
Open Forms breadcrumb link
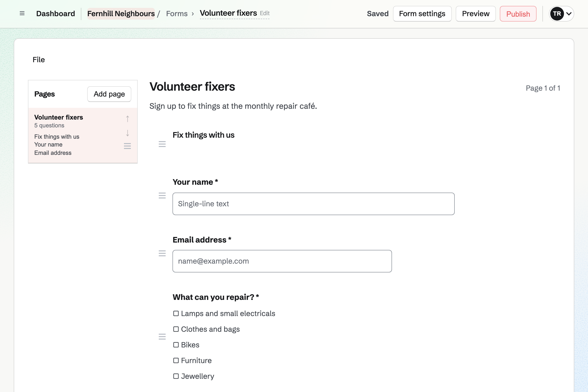coord(177,13)
